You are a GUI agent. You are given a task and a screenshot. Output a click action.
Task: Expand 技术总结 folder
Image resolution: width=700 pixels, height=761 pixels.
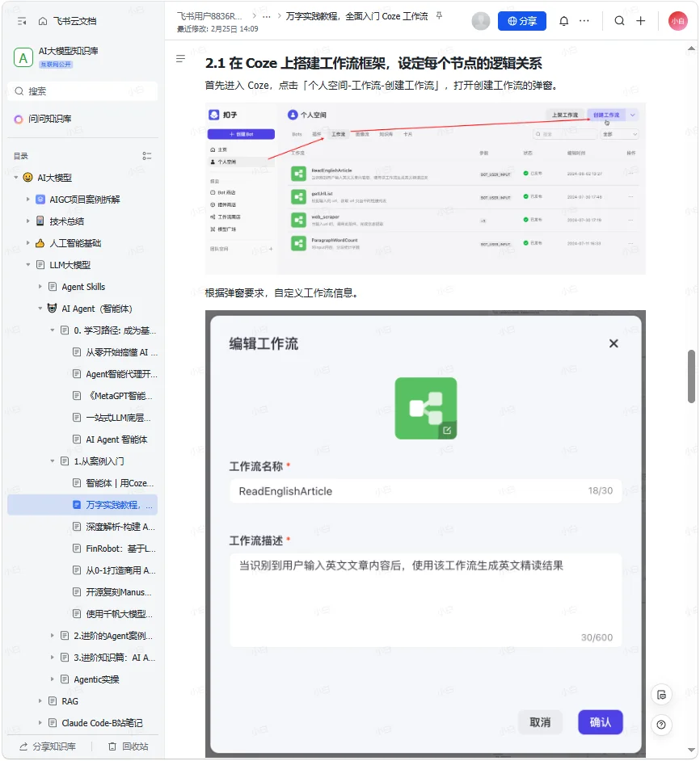coord(28,221)
